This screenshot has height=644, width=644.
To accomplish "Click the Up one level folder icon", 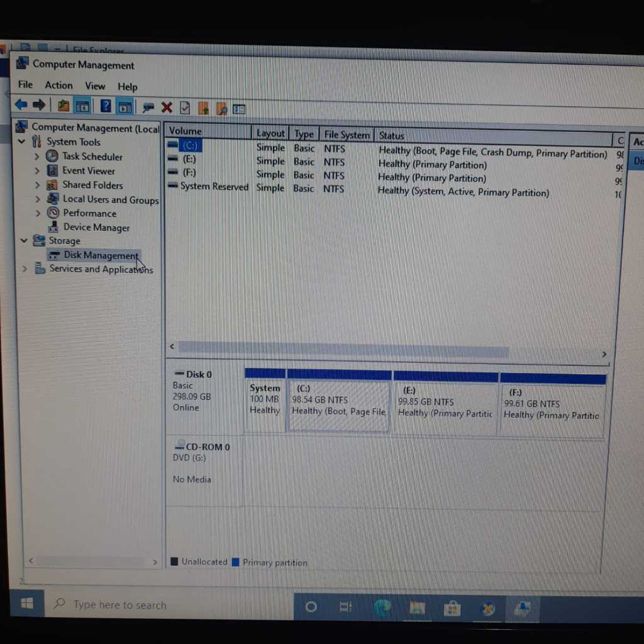I will tap(64, 106).
